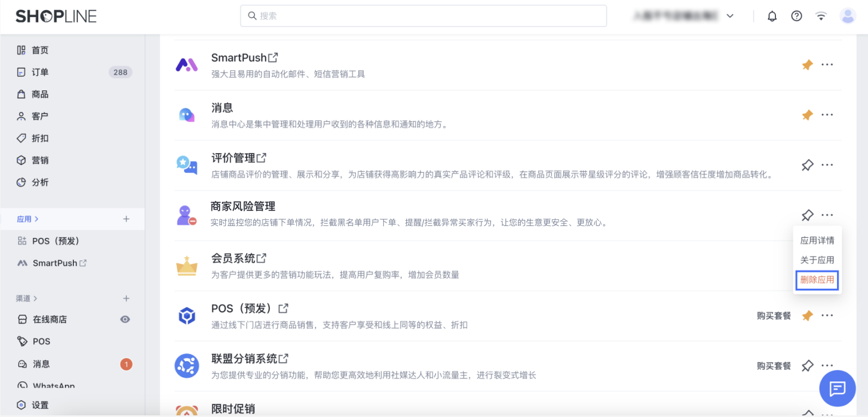This screenshot has width=868, height=417.
Task: Open the live chat support bubble
Action: (x=838, y=388)
